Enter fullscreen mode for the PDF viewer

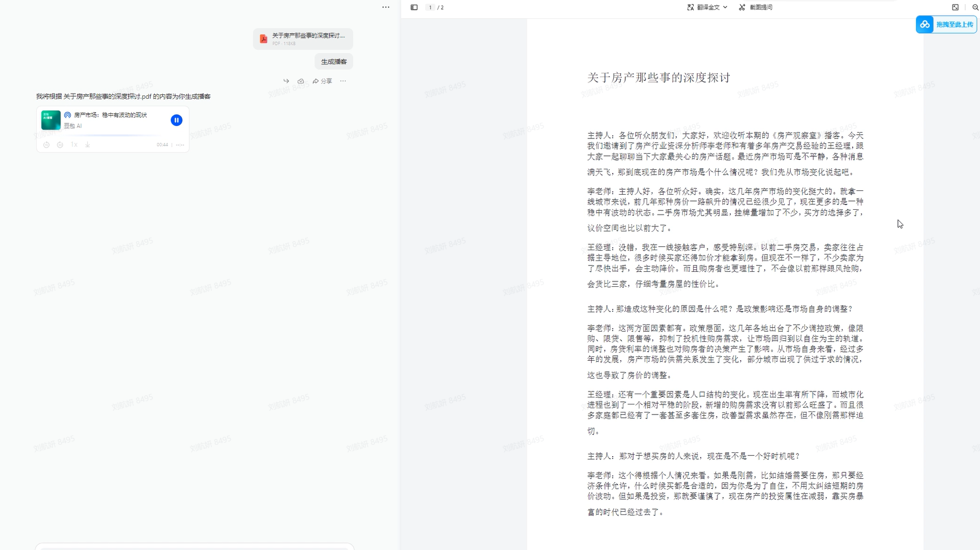[x=955, y=7]
